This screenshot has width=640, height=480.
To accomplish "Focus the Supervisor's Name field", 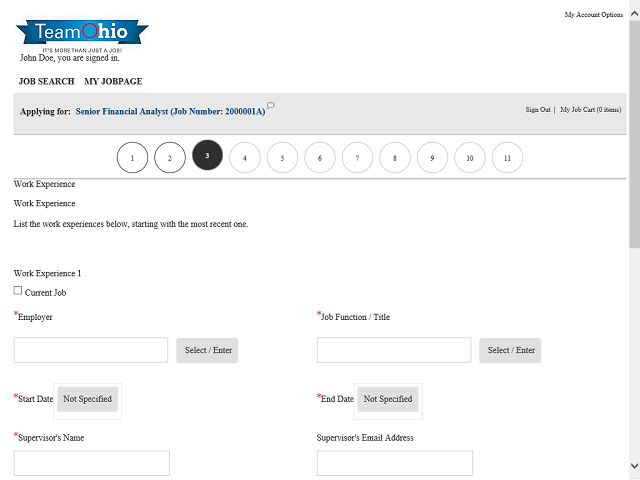I will (x=92, y=463).
